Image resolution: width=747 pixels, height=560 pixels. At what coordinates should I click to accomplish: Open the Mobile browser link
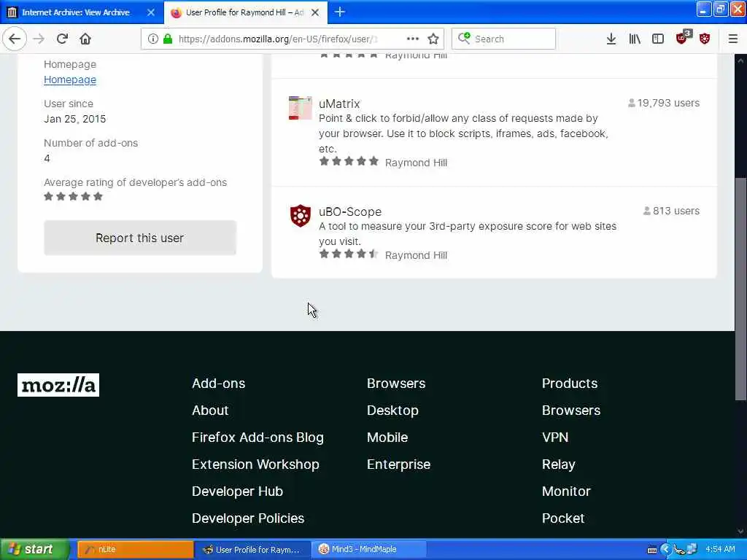387,437
